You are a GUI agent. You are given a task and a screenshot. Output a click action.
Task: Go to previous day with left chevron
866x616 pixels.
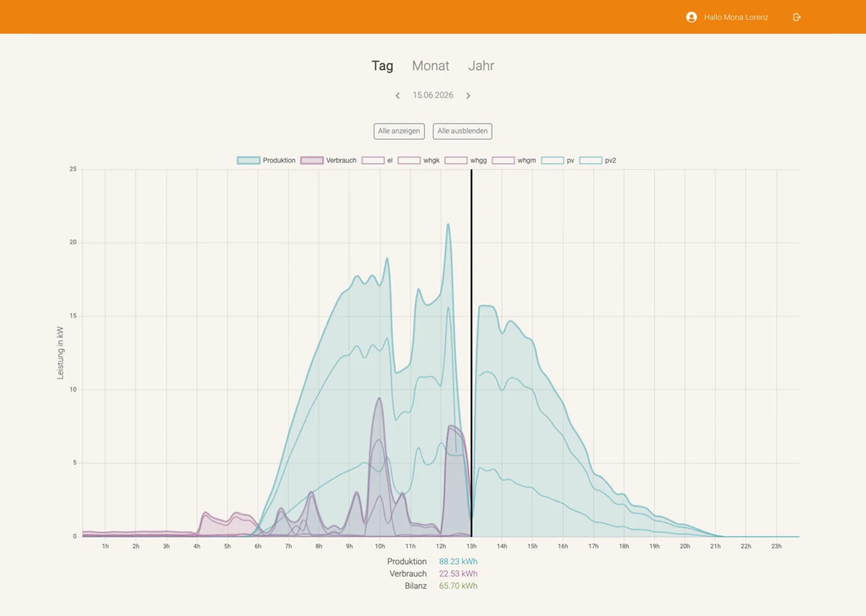[x=398, y=96]
